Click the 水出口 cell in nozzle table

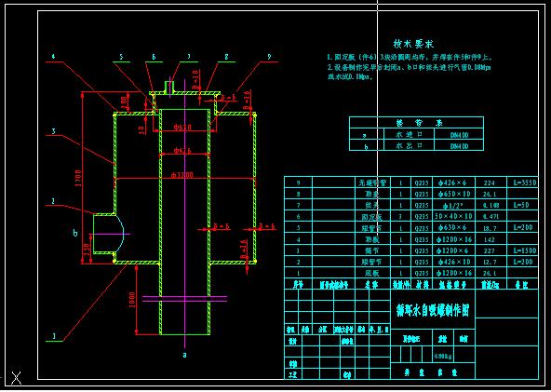pyautogui.click(x=410, y=145)
